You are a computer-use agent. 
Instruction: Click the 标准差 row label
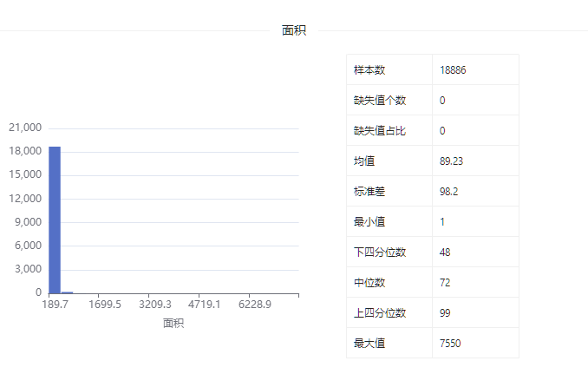369,191
